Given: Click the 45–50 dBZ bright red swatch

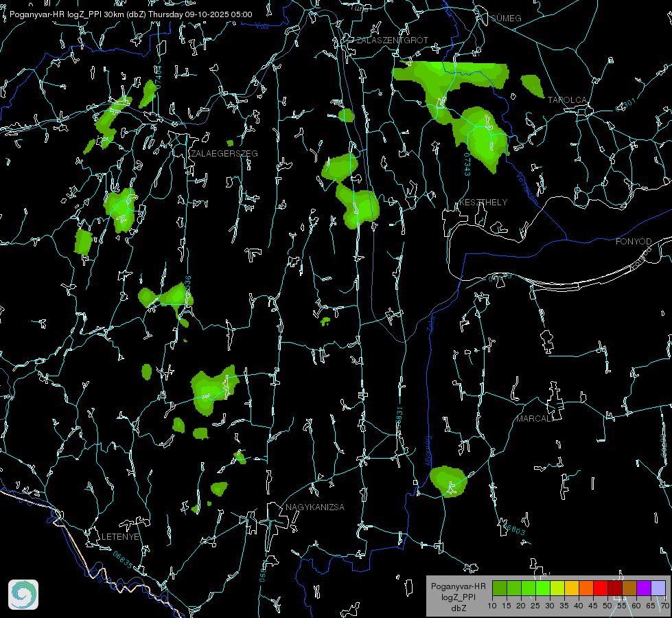Looking at the screenshot, I should click(601, 588).
